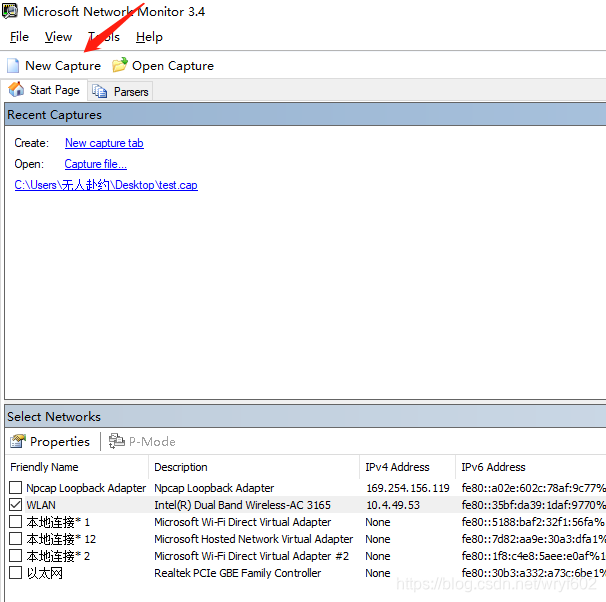
Task: Click the Network Monitor application icon in the title bar
Action: click(x=9, y=11)
